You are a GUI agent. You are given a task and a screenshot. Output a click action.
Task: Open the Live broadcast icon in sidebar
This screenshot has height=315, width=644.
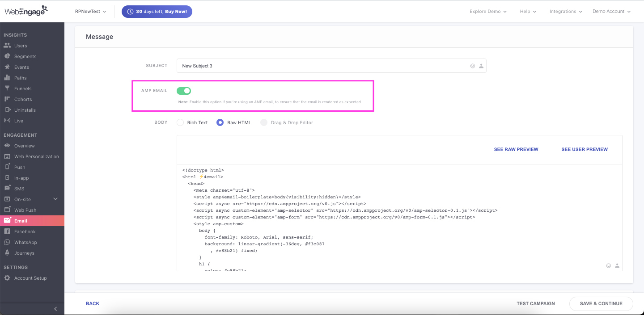pyautogui.click(x=7, y=121)
